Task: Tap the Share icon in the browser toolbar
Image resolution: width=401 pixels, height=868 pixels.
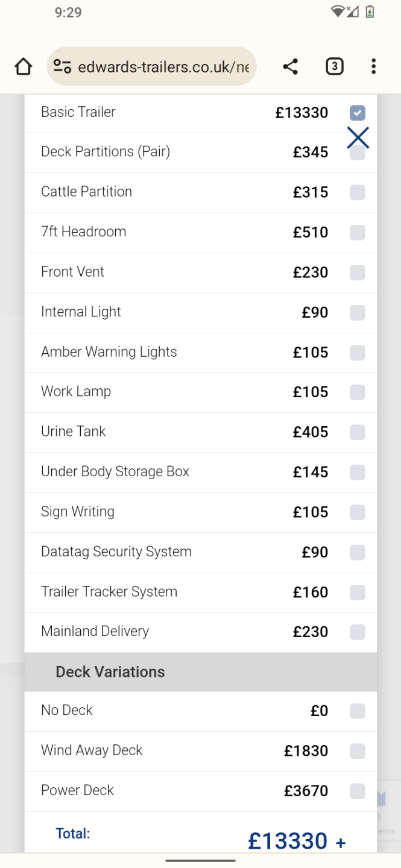Action: [x=290, y=66]
